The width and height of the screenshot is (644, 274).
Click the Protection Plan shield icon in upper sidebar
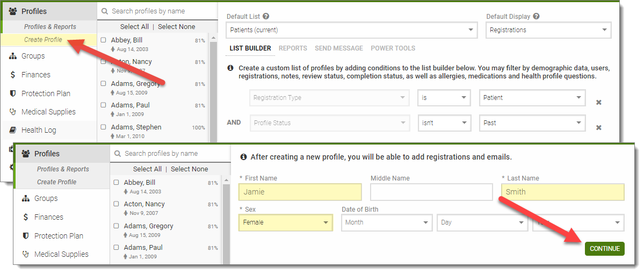[x=12, y=93]
